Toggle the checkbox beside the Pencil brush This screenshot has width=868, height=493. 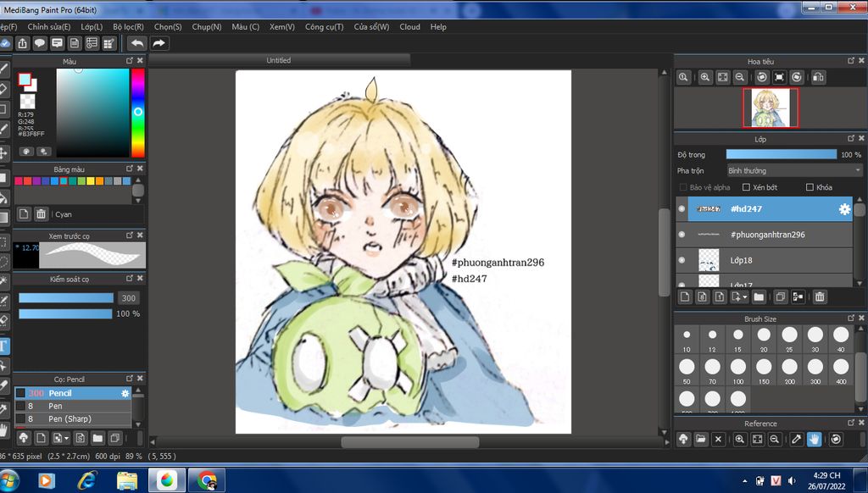(x=20, y=393)
